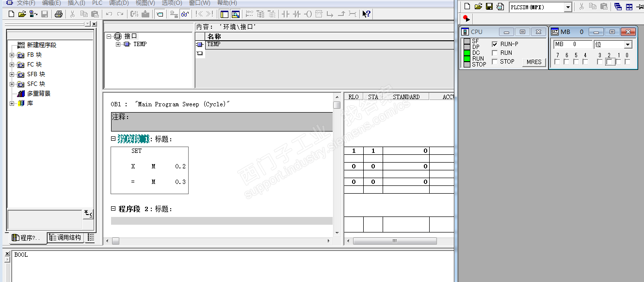Image resolution: width=644 pixels, height=282 pixels.
Task: Switch to the 调用结构 tab
Action: (65, 238)
